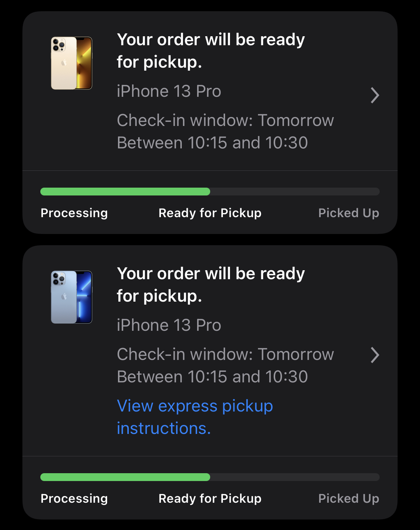Select second order's iPhone 13 Pro name
This screenshot has width=420, height=530.
(169, 325)
